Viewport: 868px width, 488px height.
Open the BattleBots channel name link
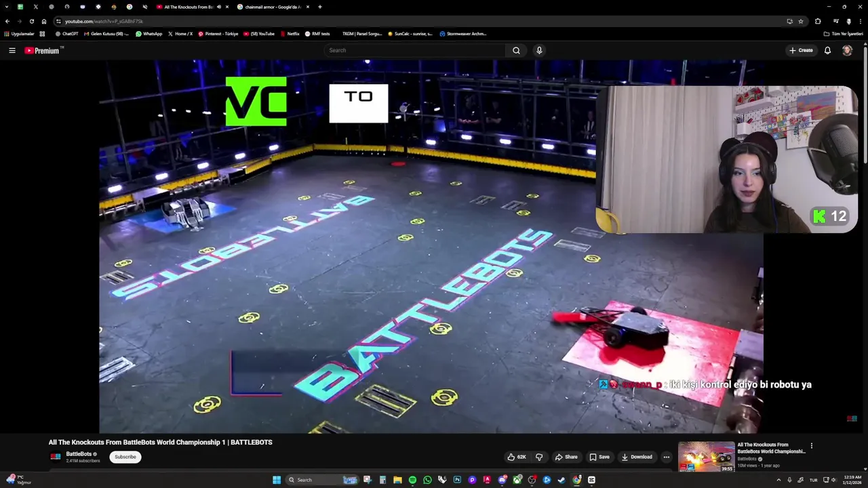pyautogui.click(x=79, y=454)
